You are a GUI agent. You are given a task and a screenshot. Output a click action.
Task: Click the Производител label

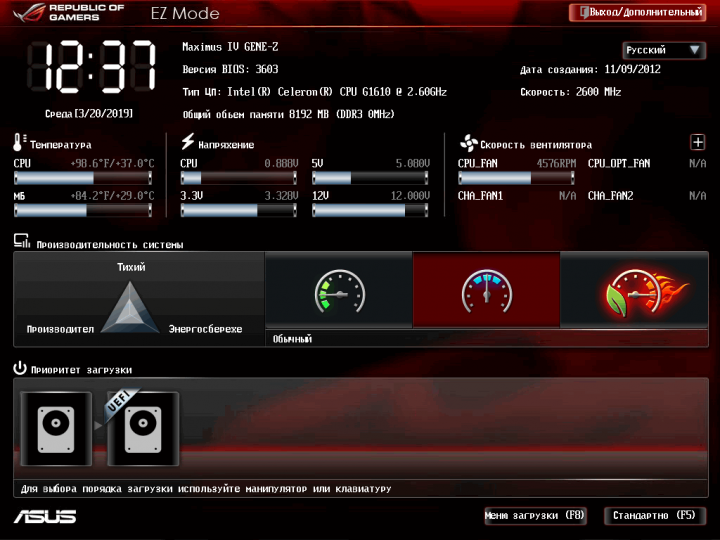pos(60,329)
